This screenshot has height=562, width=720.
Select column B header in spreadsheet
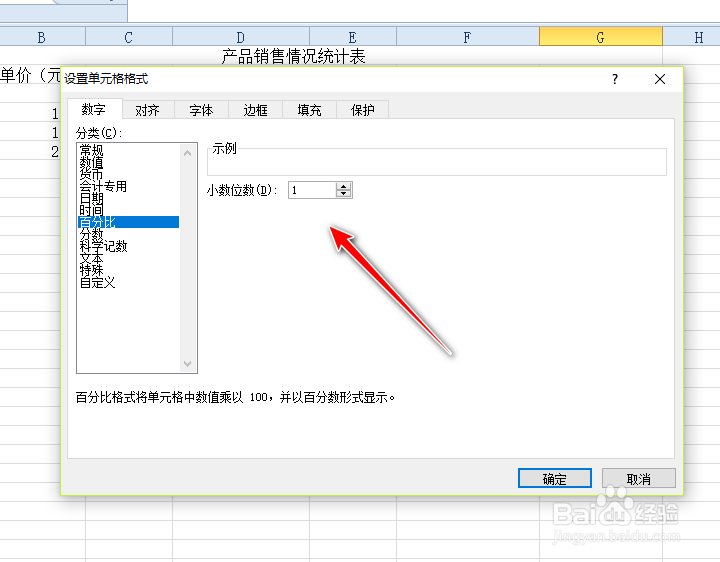42,37
